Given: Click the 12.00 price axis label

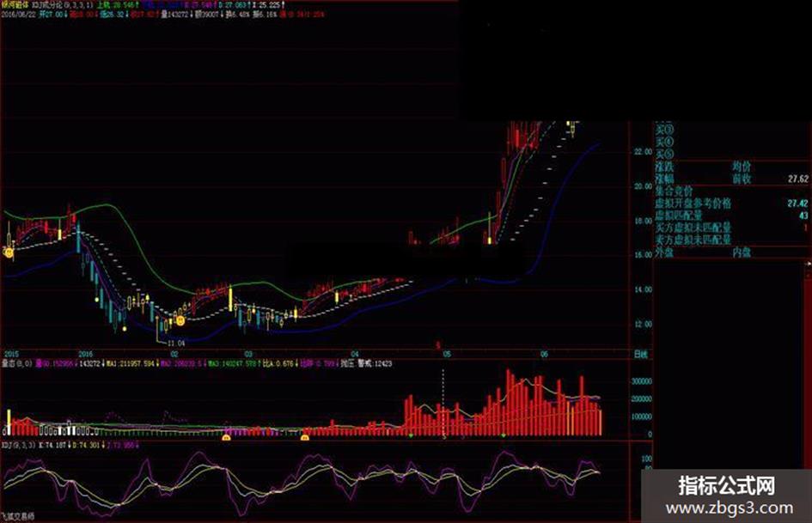Looking at the screenshot, I should 644,324.
